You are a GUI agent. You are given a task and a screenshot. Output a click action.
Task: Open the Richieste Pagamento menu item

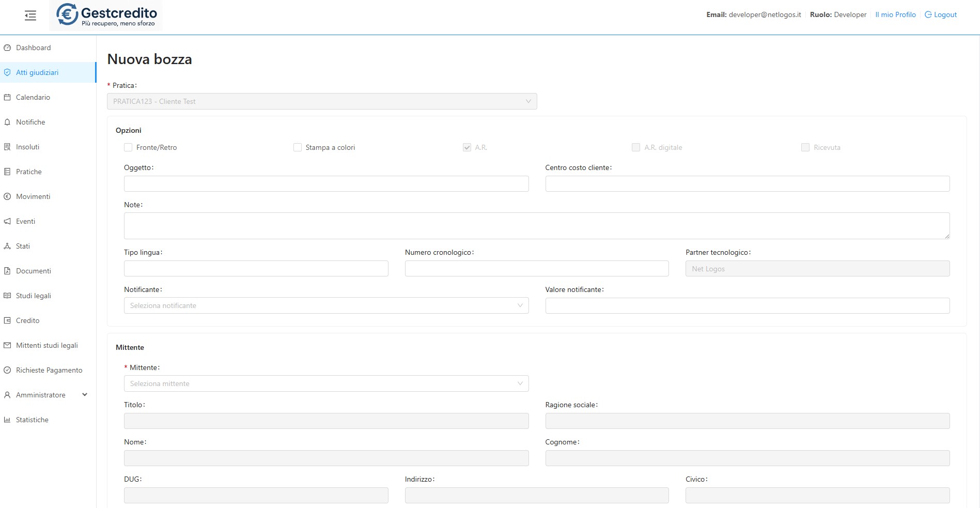(49, 370)
